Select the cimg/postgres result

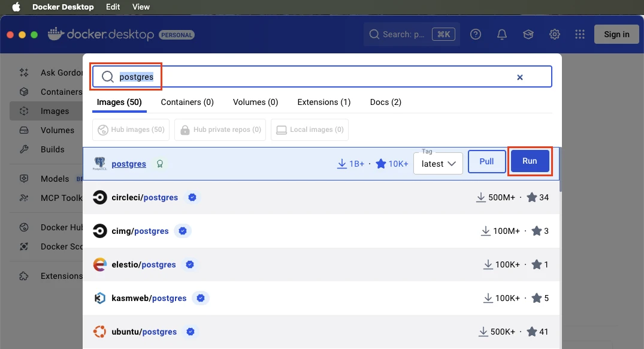click(321, 231)
